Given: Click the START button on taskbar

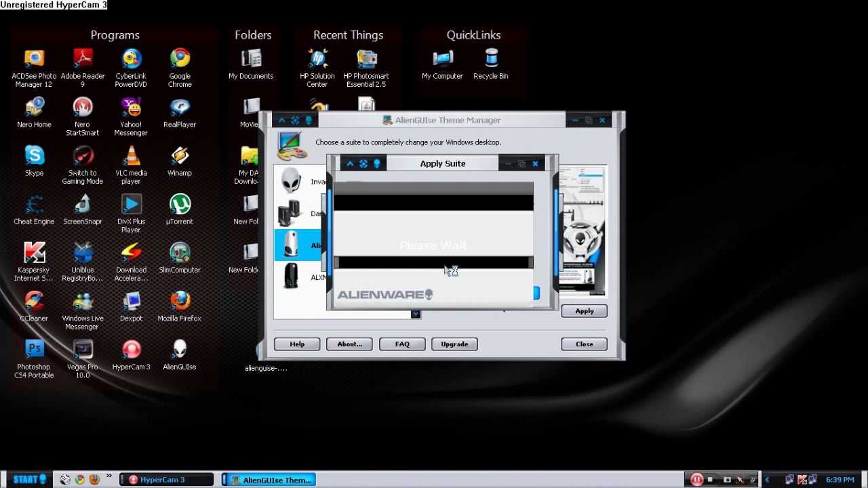Looking at the screenshot, I should [30, 480].
